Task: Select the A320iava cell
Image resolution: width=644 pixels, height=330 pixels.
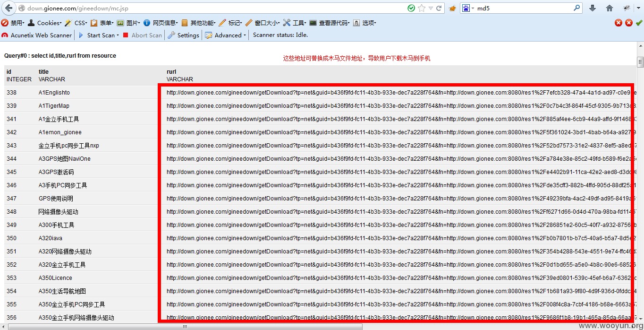Action: pos(51,238)
